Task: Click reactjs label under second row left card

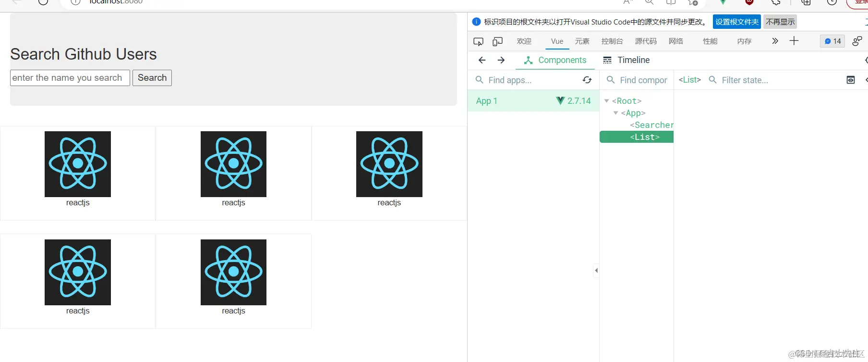Action: [78, 311]
